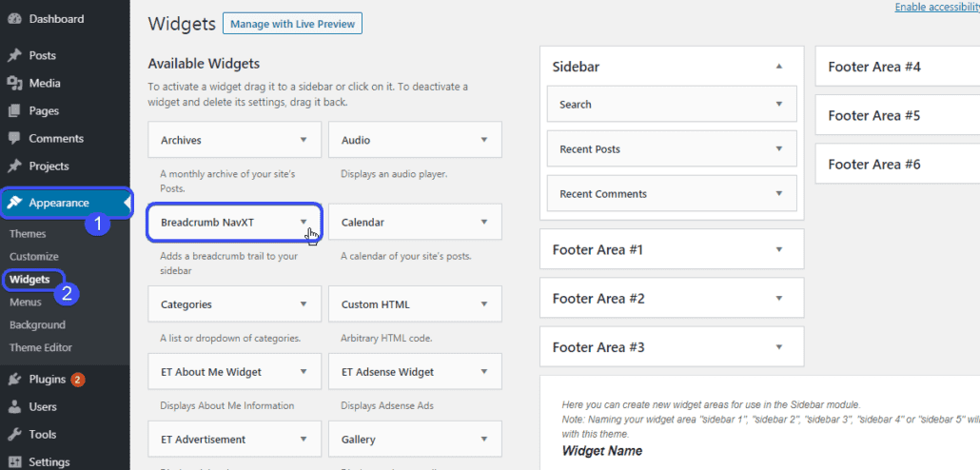This screenshot has height=470, width=980.
Task: Click the Dashboard gauge icon
Action: coord(14,19)
